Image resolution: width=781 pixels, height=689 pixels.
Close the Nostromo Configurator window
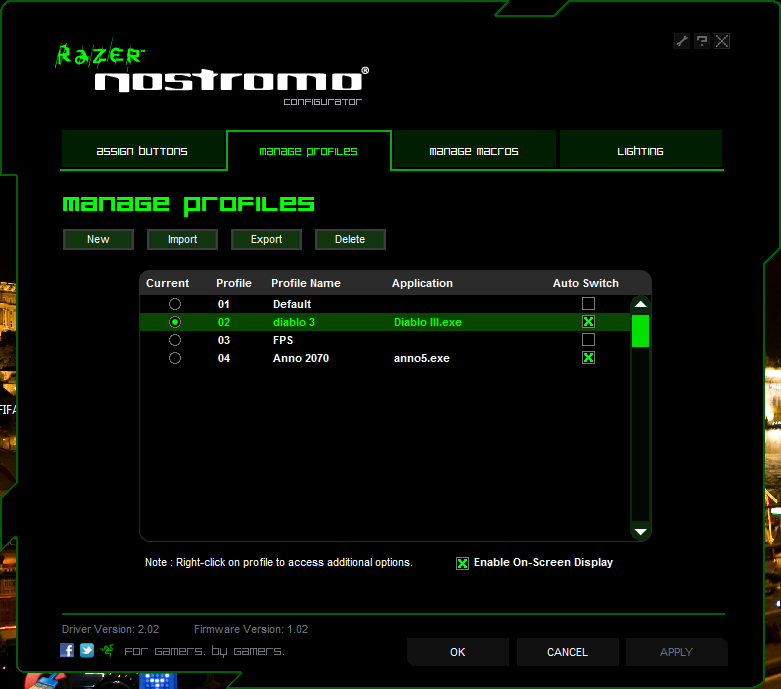722,41
